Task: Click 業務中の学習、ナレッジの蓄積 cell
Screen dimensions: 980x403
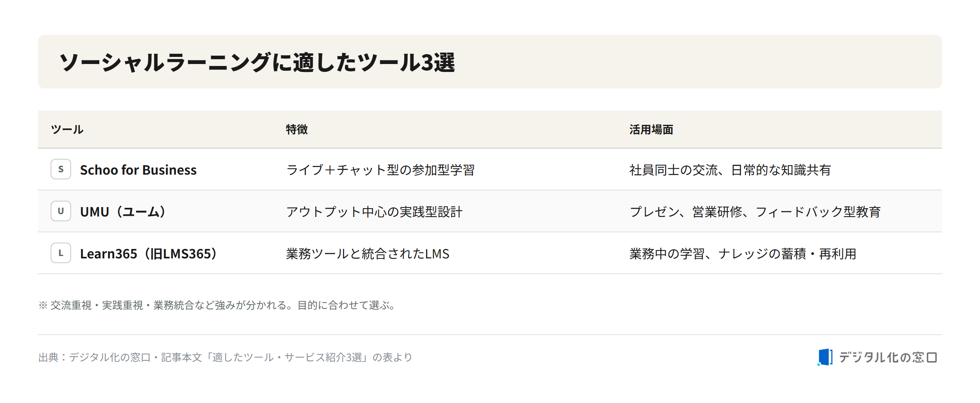Action: tap(743, 254)
